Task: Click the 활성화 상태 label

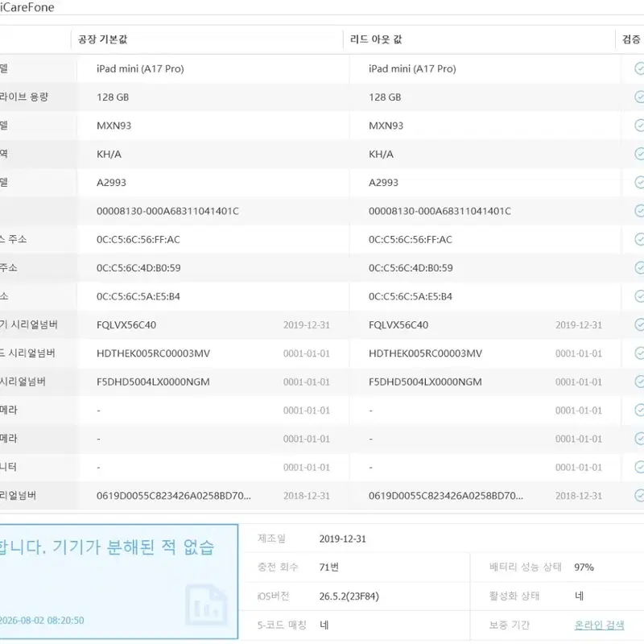Action: (514, 596)
